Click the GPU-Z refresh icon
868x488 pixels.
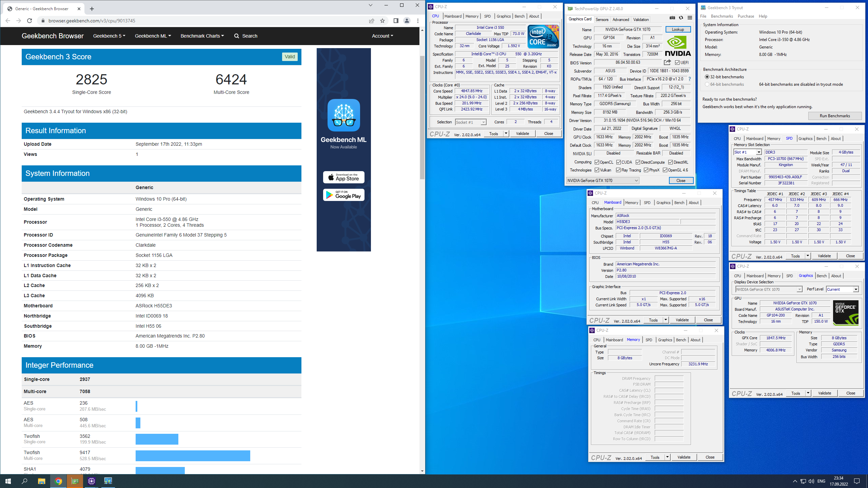click(681, 18)
